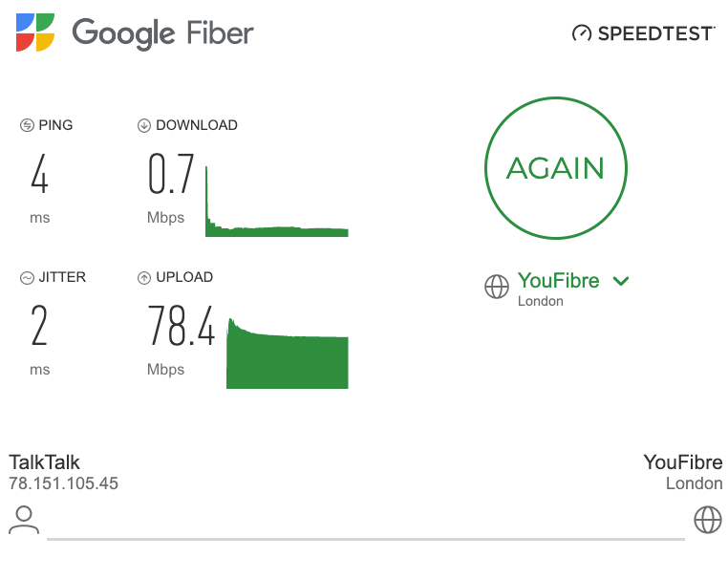Click the Google Fiber wordmark text

[162, 33]
